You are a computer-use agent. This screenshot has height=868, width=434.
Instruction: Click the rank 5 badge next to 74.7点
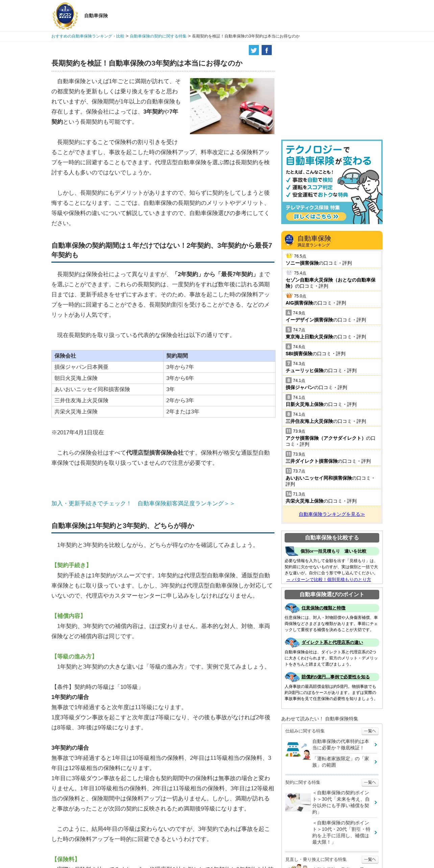click(x=288, y=330)
